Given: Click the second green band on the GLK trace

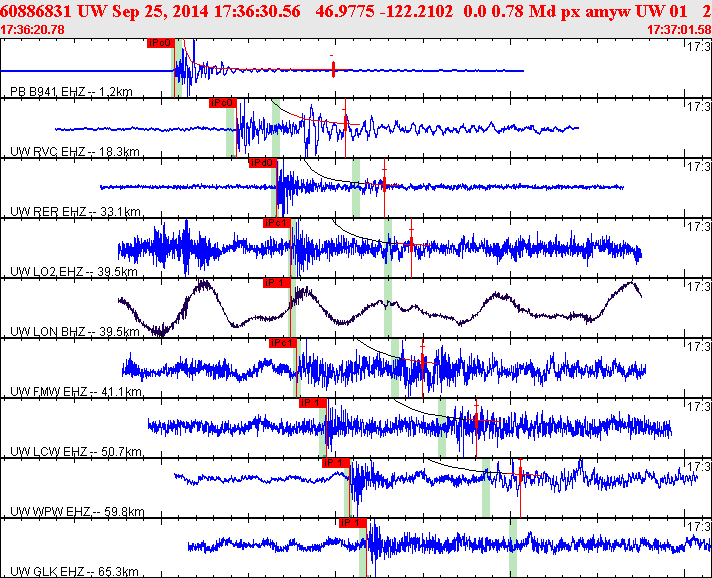Looking at the screenshot, I should 513,548.
